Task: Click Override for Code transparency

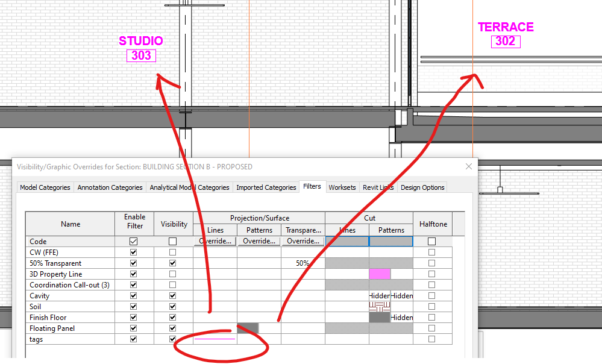Action: tap(303, 241)
